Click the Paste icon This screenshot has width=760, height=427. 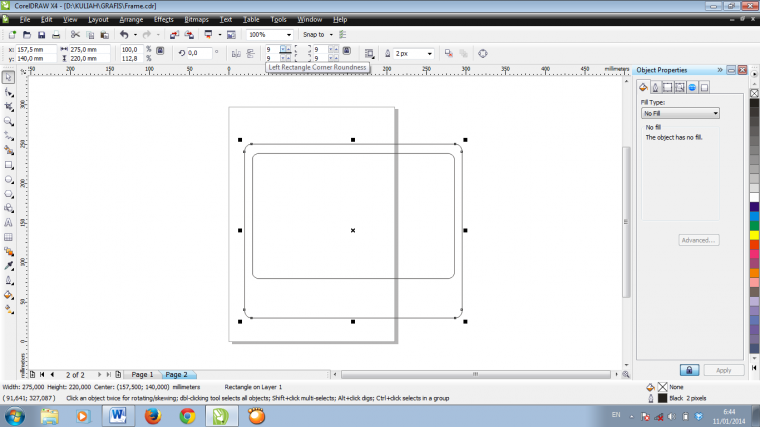tap(105, 35)
